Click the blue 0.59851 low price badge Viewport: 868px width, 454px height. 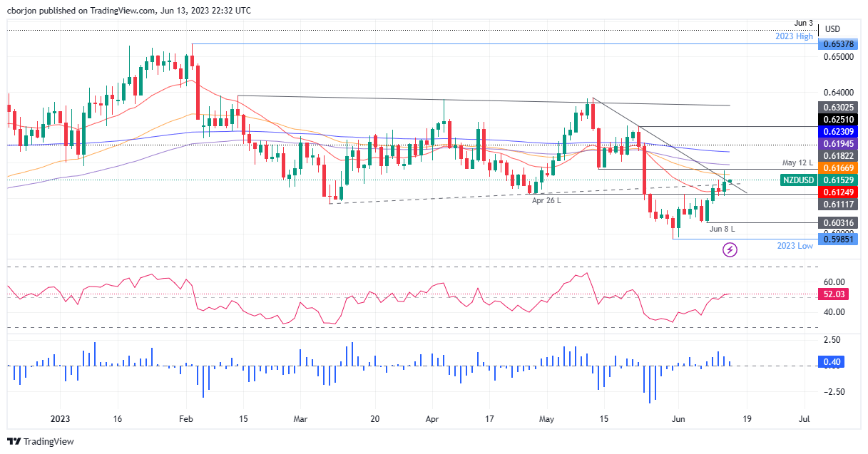point(839,240)
